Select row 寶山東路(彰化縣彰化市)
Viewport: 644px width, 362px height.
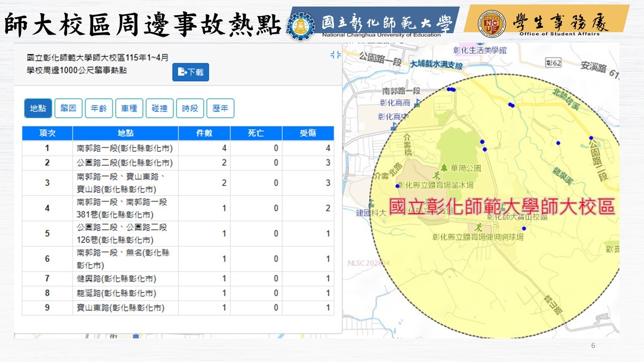pos(178,308)
